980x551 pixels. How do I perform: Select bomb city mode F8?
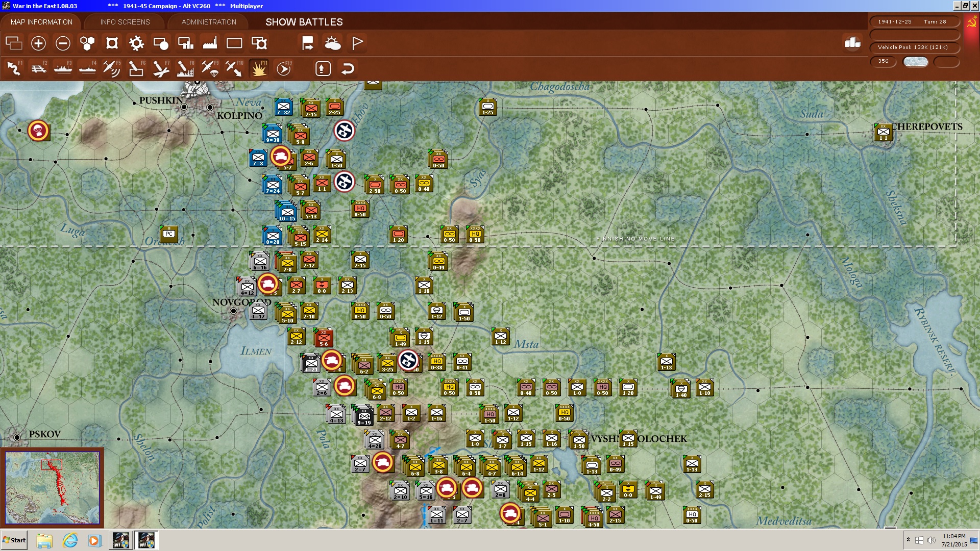(x=185, y=68)
